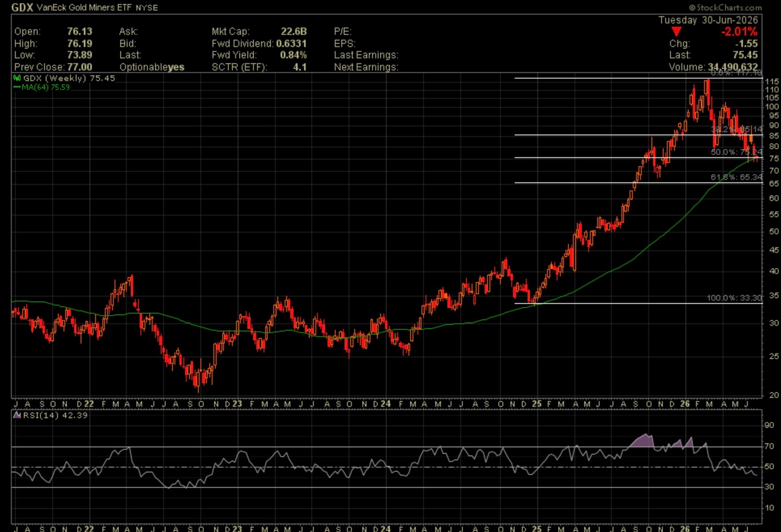Image resolution: width=781 pixels, height=532 pixels.
Task: Click the 50 level on the RSI axis
Action: tap(769, 466)
